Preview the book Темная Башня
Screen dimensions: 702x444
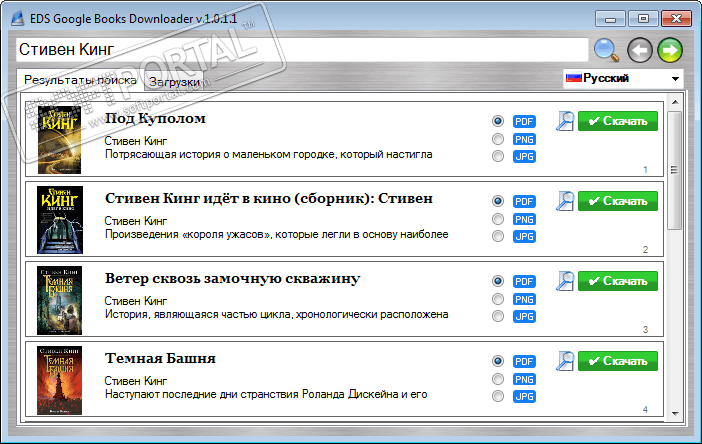tap(565, 361)
